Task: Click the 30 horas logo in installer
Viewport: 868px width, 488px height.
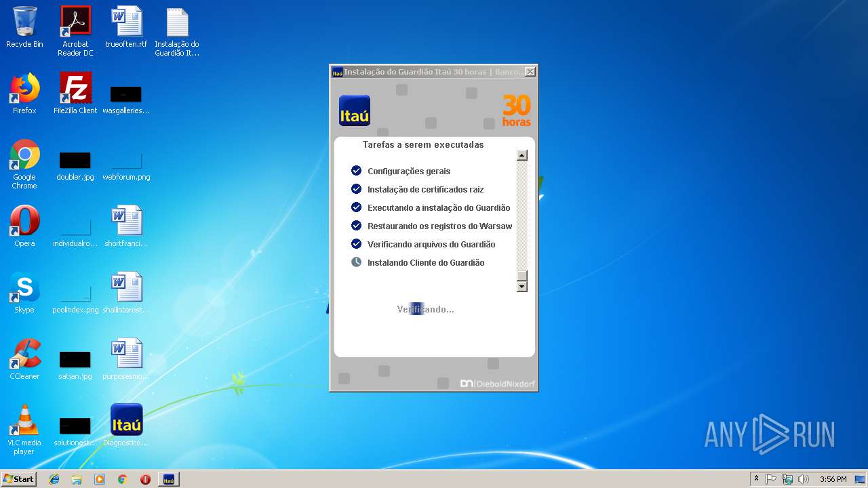Action: [x=517, y=110]
